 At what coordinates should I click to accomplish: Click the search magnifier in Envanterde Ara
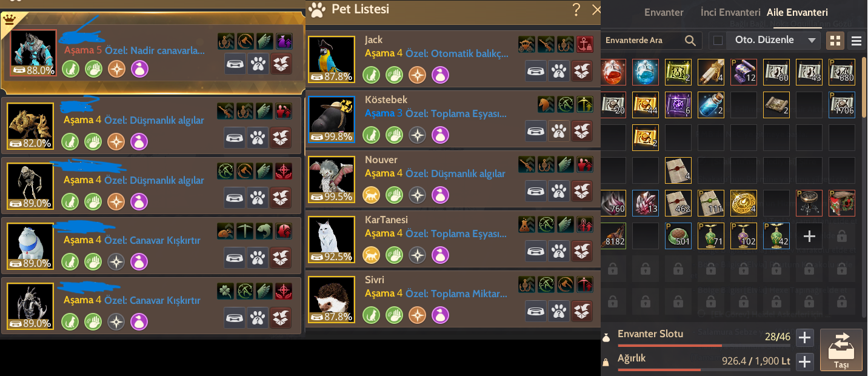(690, 41)
